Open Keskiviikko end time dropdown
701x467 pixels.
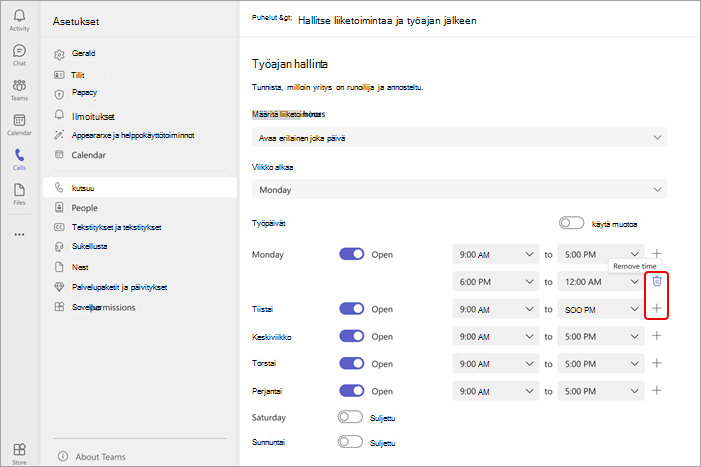point(601,337)
